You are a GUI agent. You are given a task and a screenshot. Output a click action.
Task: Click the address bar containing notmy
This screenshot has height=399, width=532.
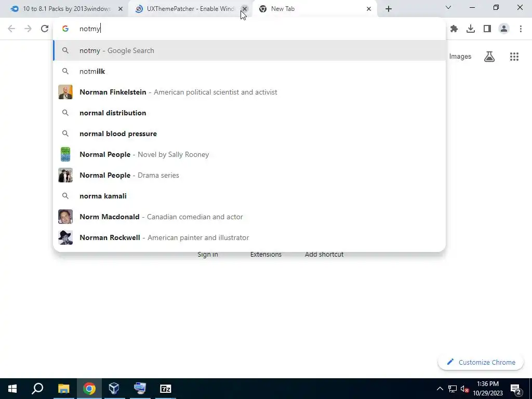coord(249,29)
